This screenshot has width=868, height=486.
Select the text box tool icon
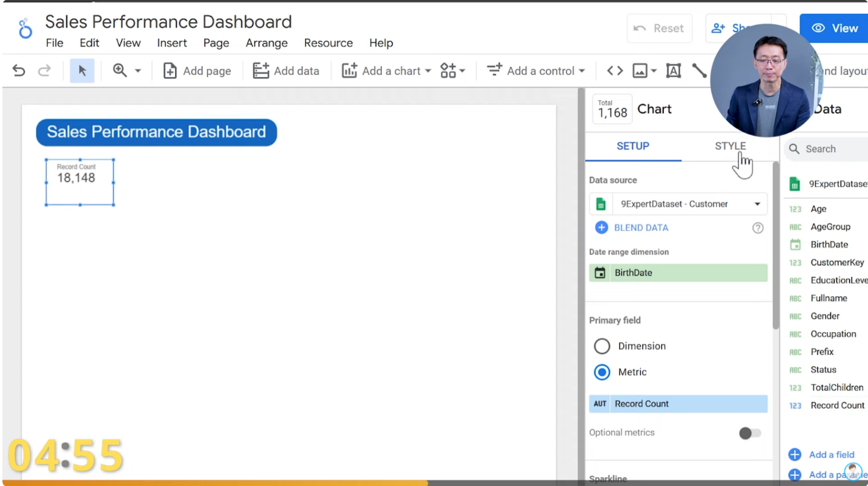click(673, 71)
